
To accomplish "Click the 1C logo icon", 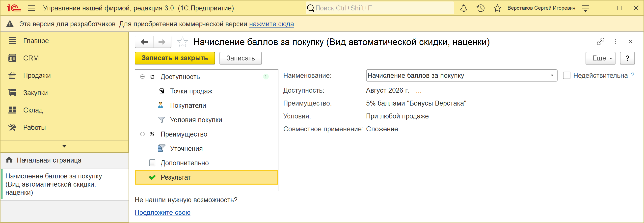I will (14, 8).
